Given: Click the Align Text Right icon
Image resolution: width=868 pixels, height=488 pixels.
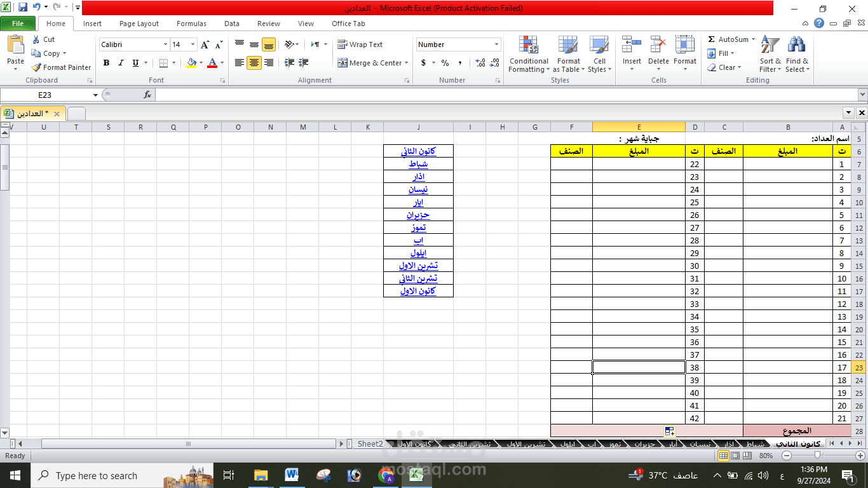Looking at the screenshot, I should point(269,63).
